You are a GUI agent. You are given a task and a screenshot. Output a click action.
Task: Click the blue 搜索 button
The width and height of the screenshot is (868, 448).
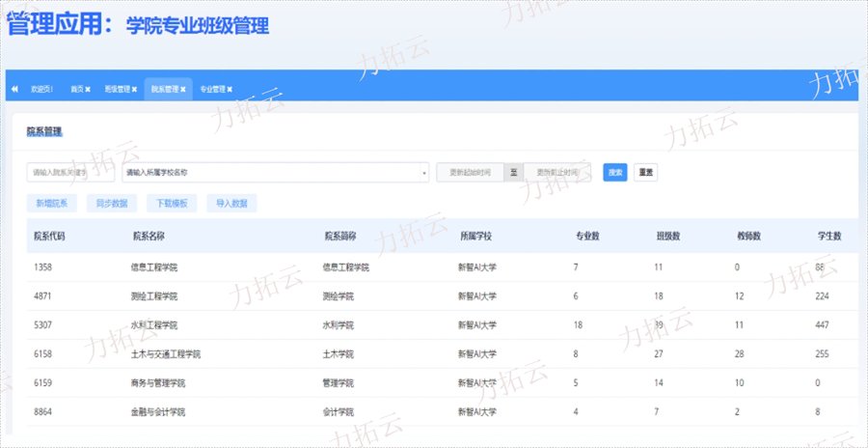(x=615, y=173)
